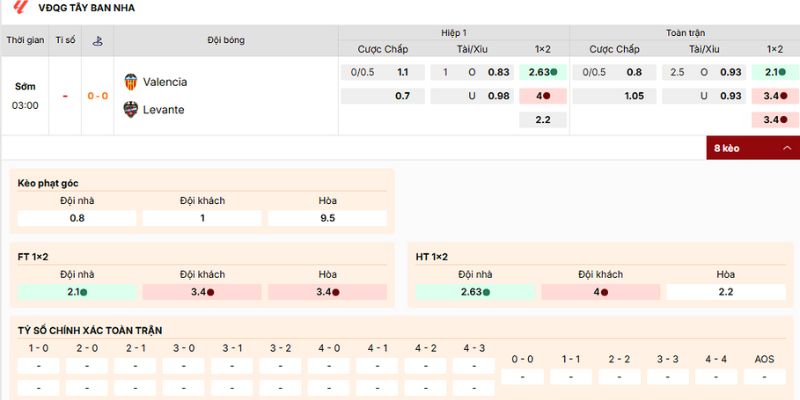This screenshot has width=800, height=400.
Task: Open the Levante team name link
Action: tap(163, 109)
